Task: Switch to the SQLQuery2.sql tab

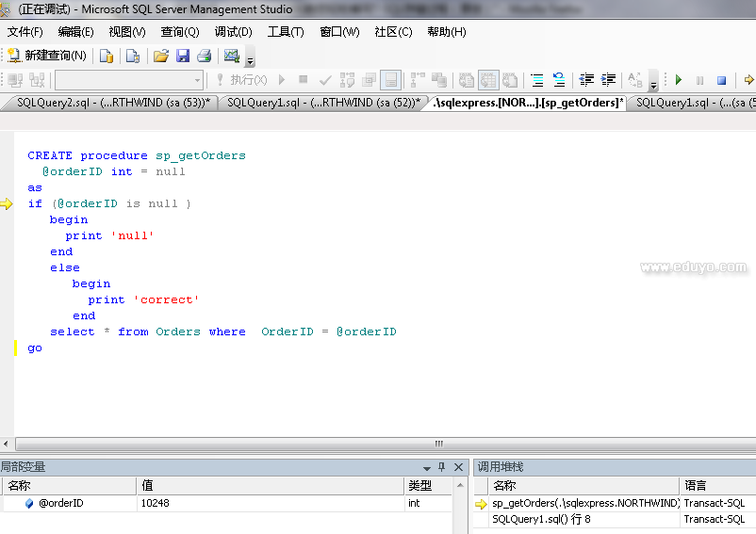Action: click(x=111, y=103)
